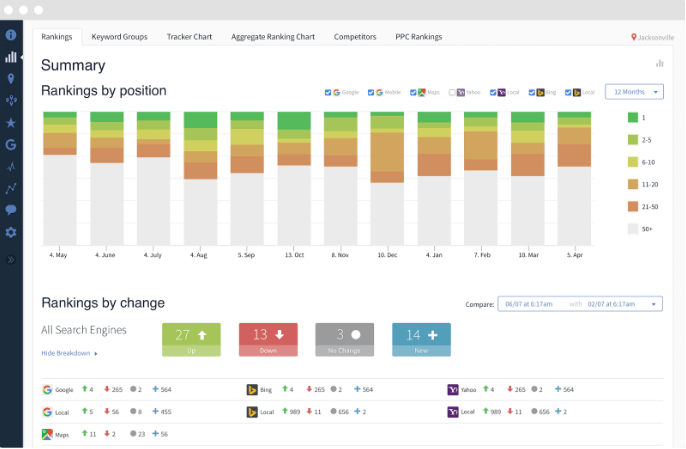Open the map pin sidebar icon
The height and width of the screenshot is (449, 686).
(x=11, y=79)
